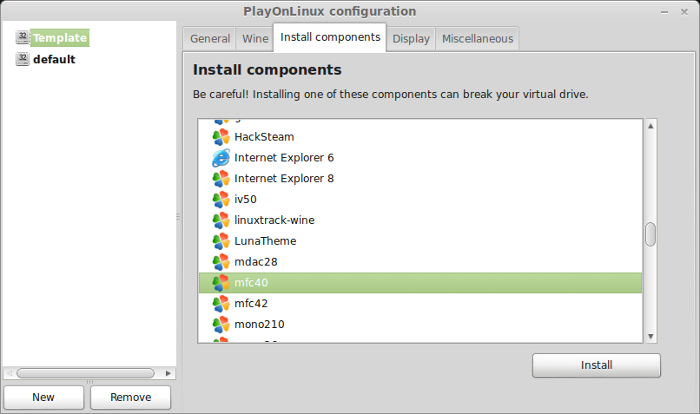Switch to the Display tab

pyautogui.click(x=411, y=39)
